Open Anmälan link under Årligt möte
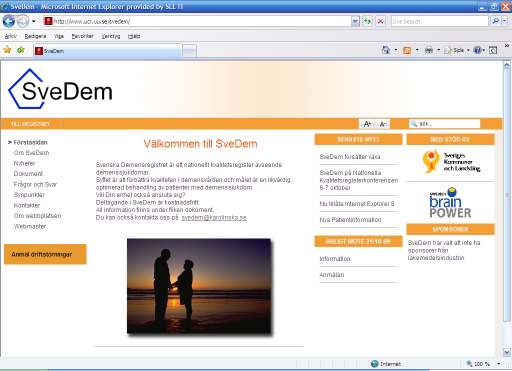512x371 pixels. (332, 275)
